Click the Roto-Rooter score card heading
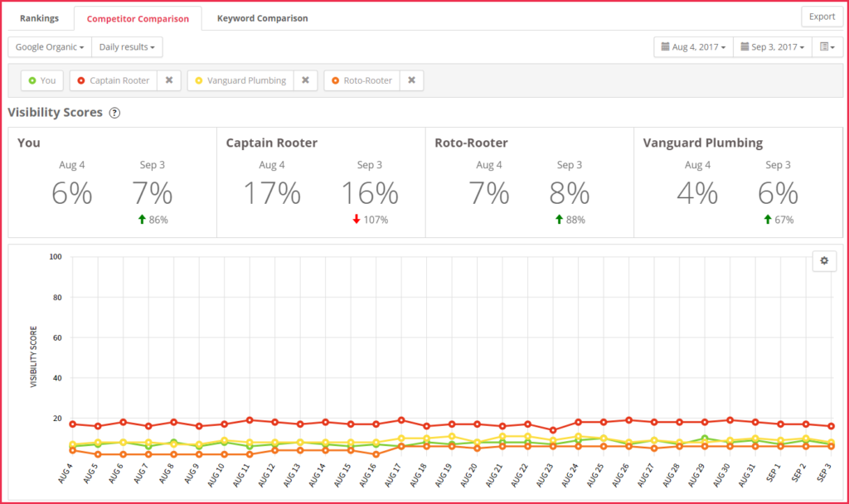Image resolution: width=849 pixels, height=504 pixels. [471, 143]
